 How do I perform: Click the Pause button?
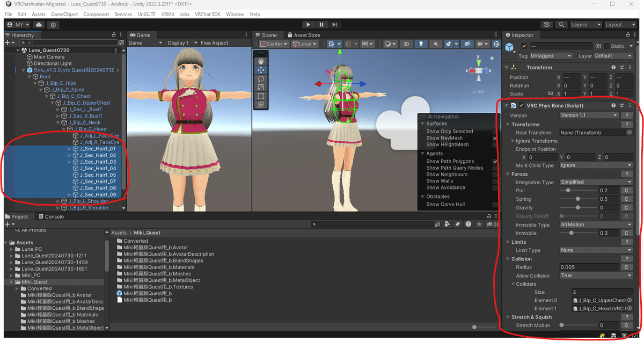coord(321,25)
